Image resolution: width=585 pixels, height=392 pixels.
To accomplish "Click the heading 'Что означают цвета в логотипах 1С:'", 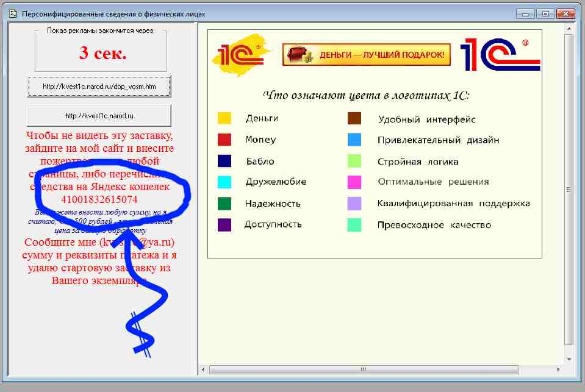I will [x=366, y=96].
